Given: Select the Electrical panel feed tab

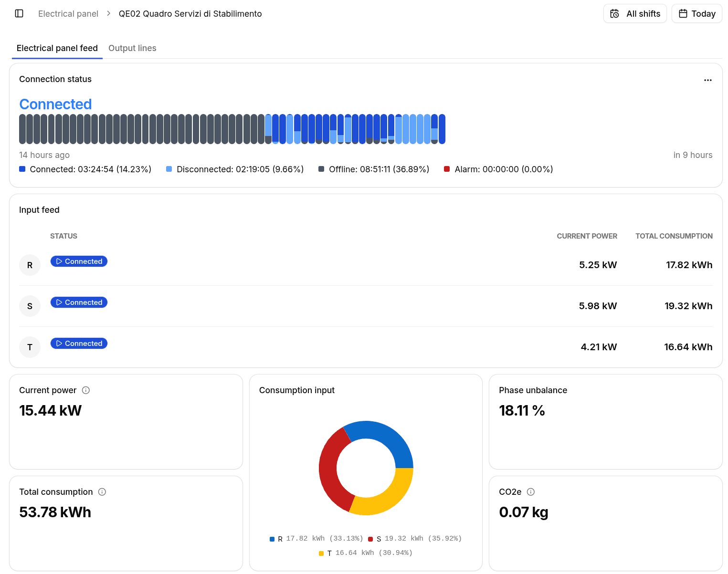Looking at the screenshot, I should pos(57,48).
